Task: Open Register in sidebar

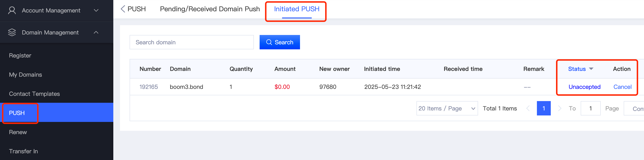Action: (x=20, y=55)
